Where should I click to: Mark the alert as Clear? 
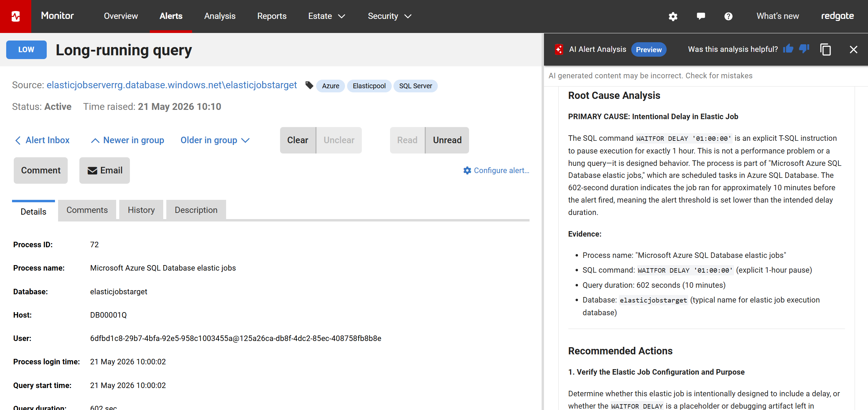pyautogui.click(x=298, y=140)
